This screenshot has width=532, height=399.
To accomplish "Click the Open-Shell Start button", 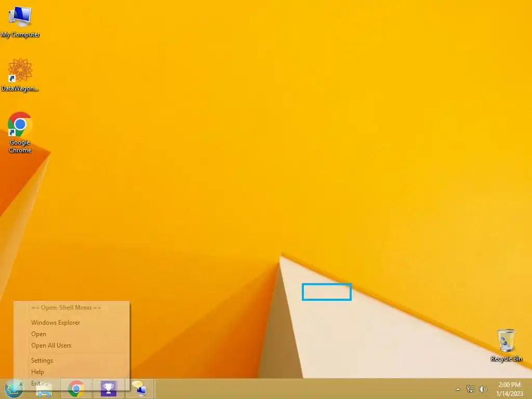I will pyautogui.click(x=14, y=389).
